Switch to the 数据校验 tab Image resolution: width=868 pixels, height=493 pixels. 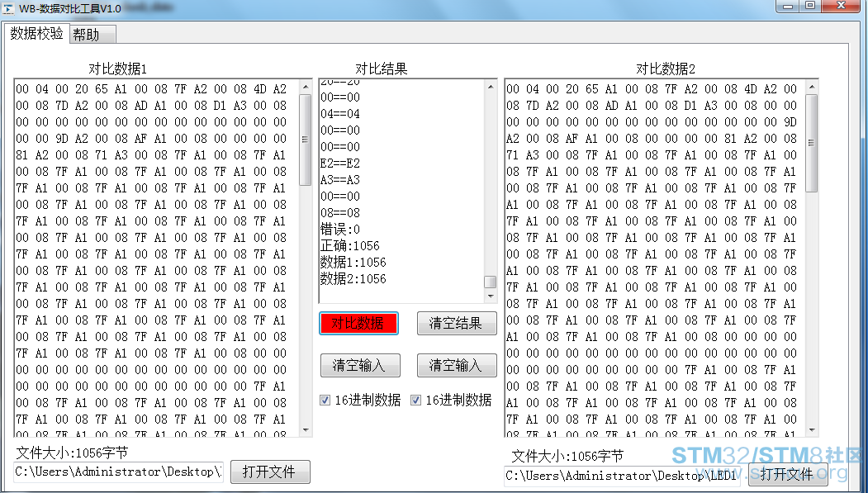point(36,33)
